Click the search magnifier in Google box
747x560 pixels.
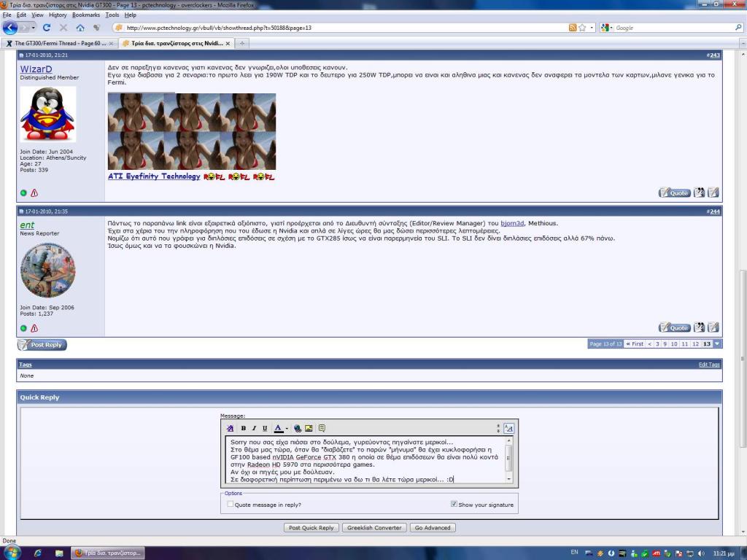[x=738, y=28]
